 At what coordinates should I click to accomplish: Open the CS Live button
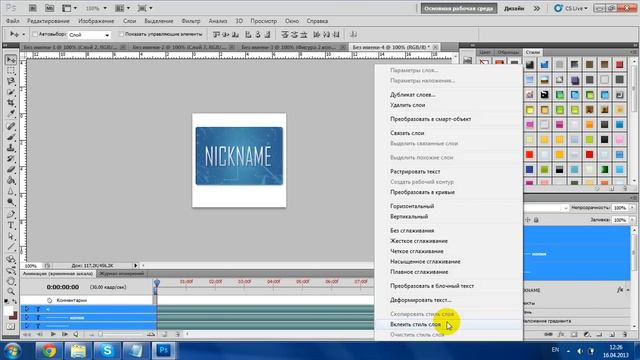coord(571,8)
